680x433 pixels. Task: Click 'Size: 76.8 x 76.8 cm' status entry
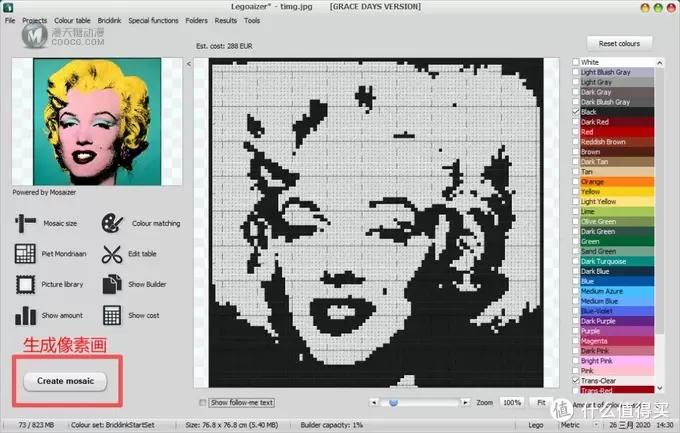tap(232, 425)
